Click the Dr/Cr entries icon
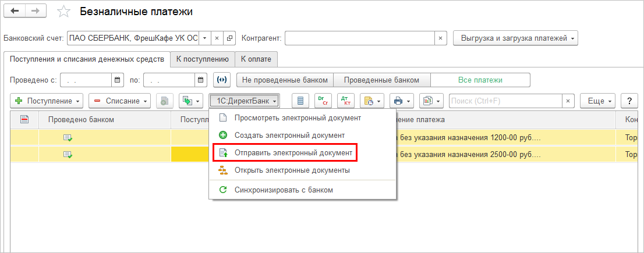The image size is (644, 253). (323, 101)
